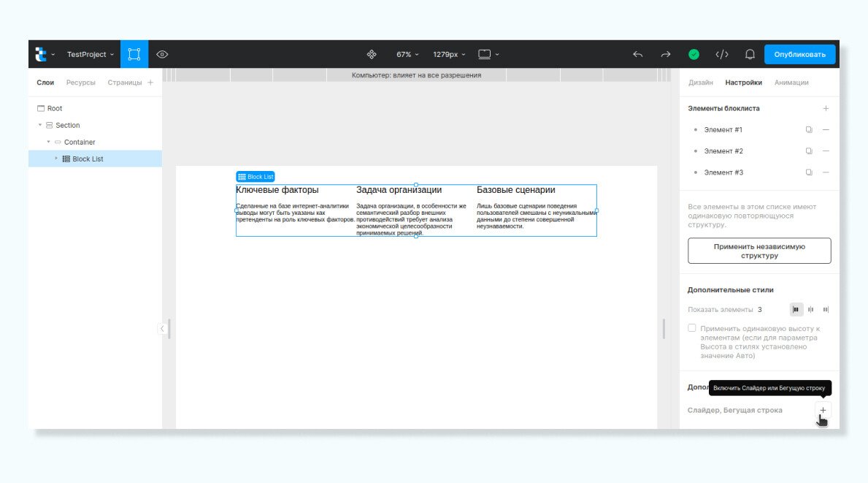
Task: Select Элемент #3 in list
Action: (x=723, y=173)
